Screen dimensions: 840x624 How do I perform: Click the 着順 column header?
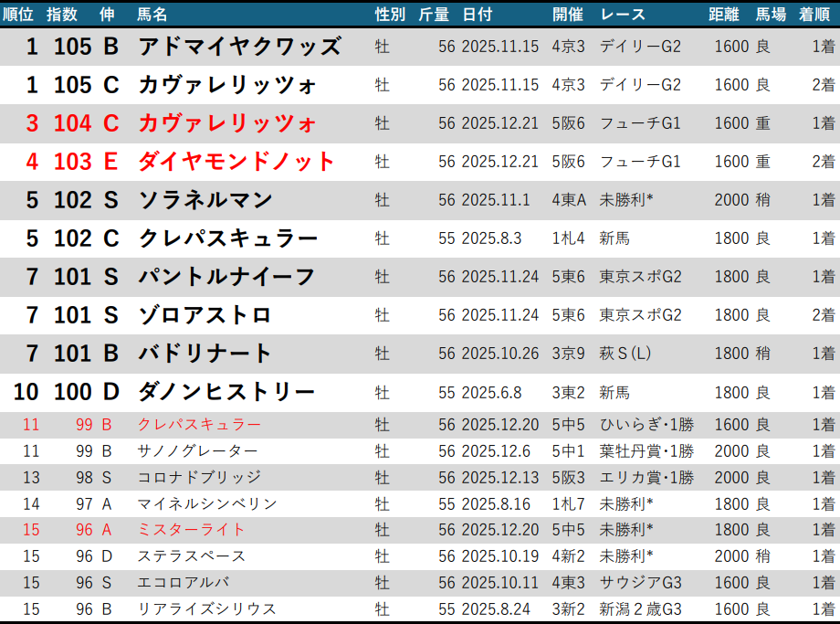click(814, 14)
